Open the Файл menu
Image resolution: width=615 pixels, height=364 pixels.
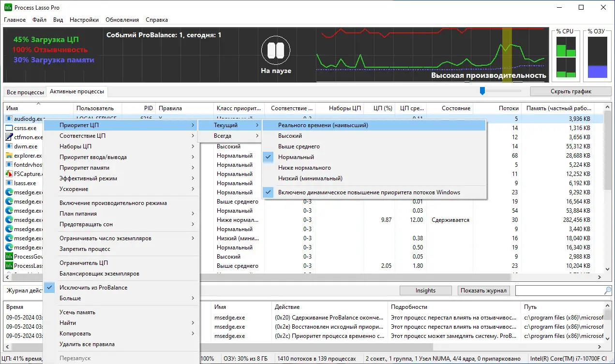coord(40,20)
